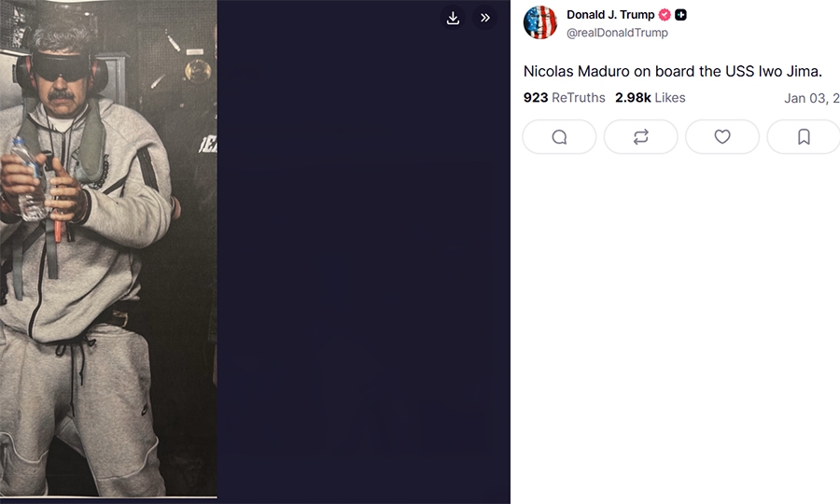Open the flag-themed profile avatar
Viewport: 840px width, 504px height.
coord(540,22)
